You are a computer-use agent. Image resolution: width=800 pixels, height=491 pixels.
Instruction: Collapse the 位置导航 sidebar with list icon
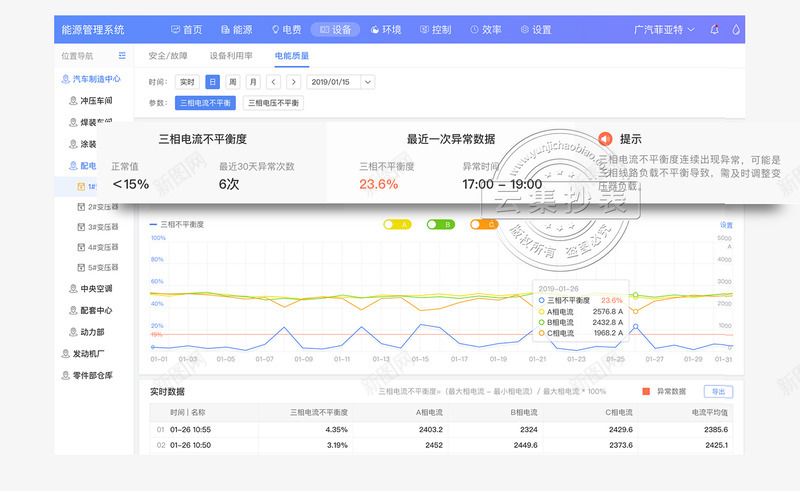pos(122,55)
